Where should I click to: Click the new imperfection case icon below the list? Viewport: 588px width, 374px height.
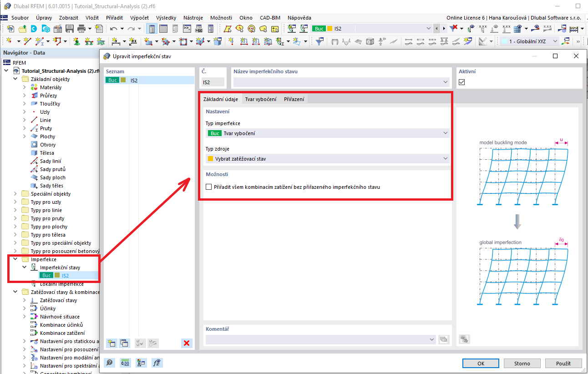click(x=111, y=343)
